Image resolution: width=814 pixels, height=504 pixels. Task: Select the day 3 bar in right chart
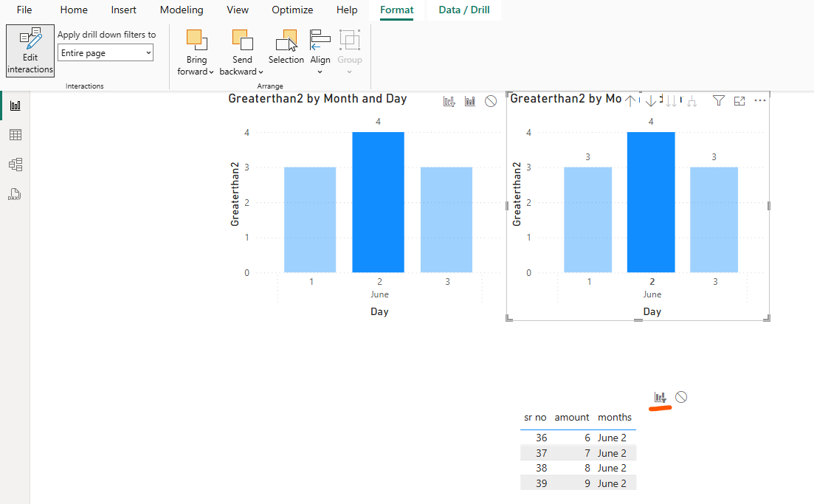click(714, 220)
